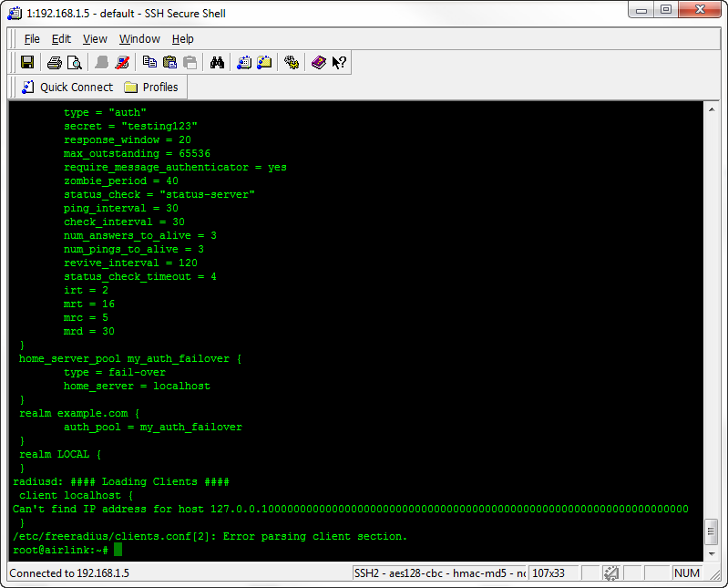Click the What's This help pointer icon
The image size is (728, 588).
(x=339, y=62)
